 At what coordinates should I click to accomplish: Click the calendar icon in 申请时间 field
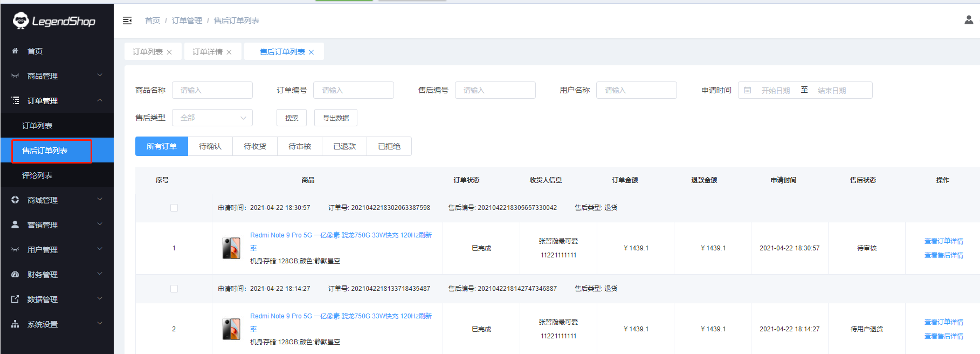point(747,90)
